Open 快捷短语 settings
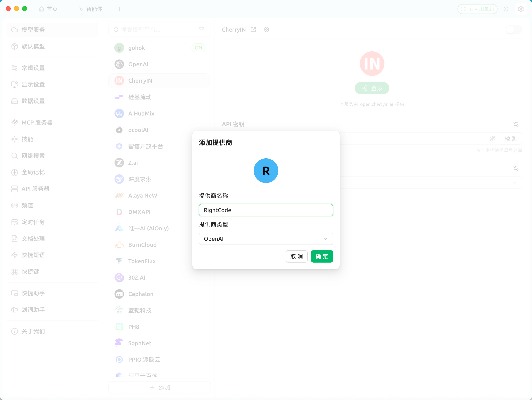This screenshot has width=532, height=400. point(52,255)
